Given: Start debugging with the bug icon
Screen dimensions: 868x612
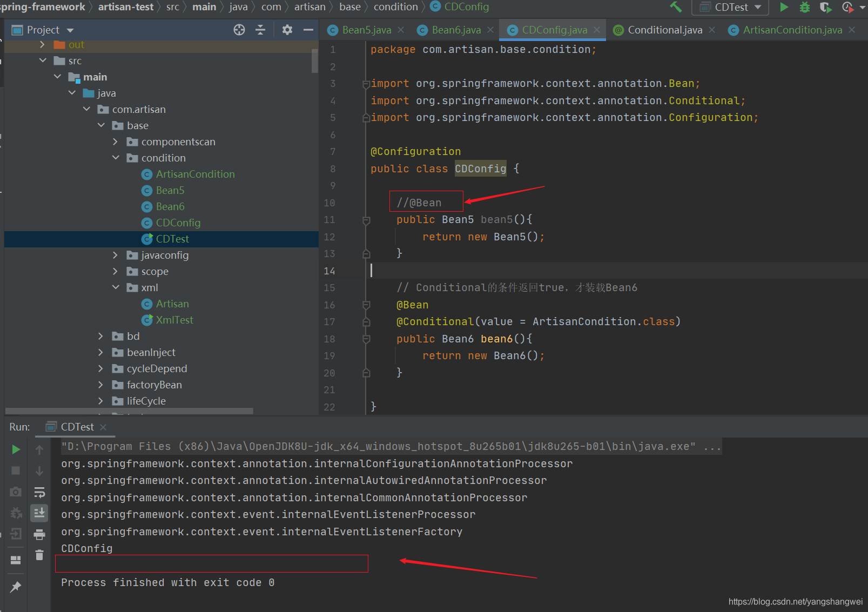Looking at the screenshot, I should click(805, 7).
